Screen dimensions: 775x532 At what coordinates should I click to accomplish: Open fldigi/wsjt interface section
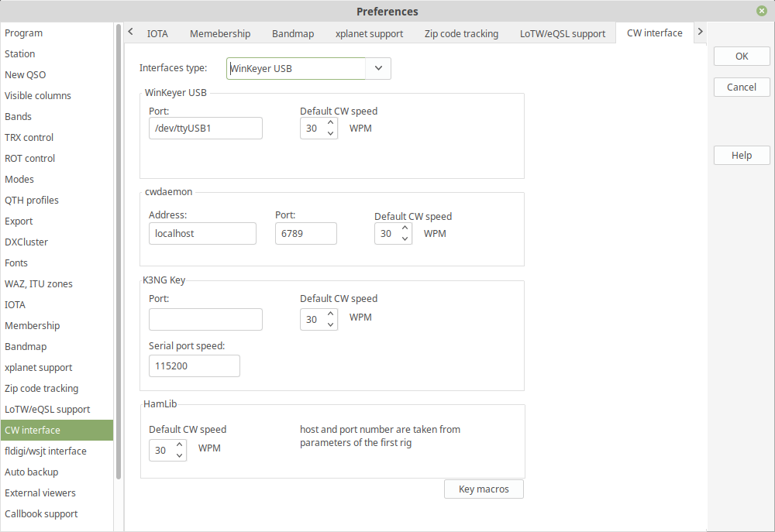point(46,451)
